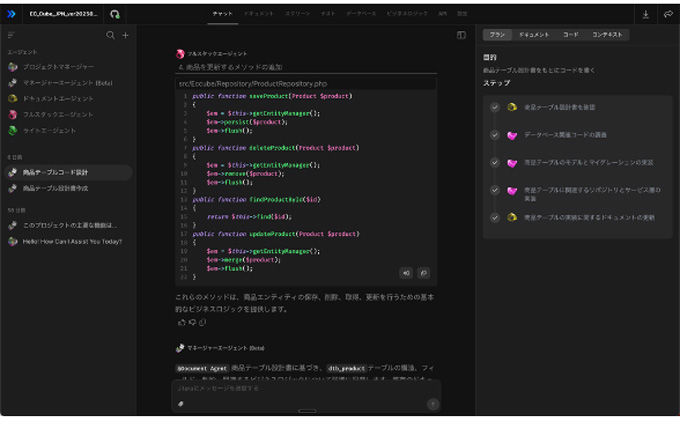Collapse the sidebar with the list icon
The height and width of the screenshot is (421, 680).
pyautogui.click(x=11, y=35)
